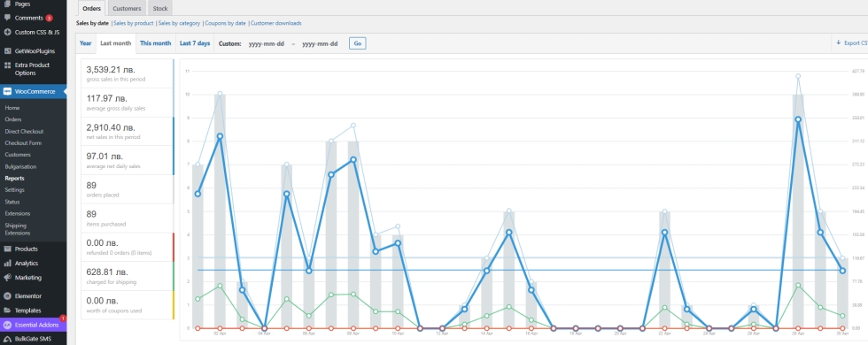Open the Sales by date report
This screenshot has width=868, height=345.
(92, 23)
